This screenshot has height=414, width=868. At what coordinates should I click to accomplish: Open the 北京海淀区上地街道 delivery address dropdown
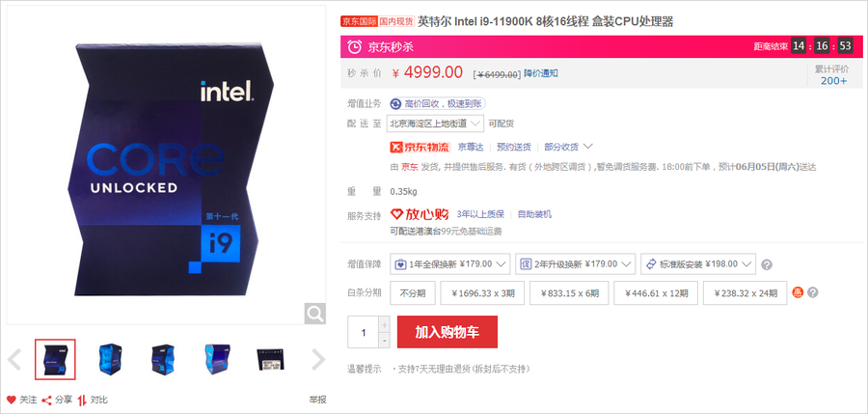[x=436, y=124]
